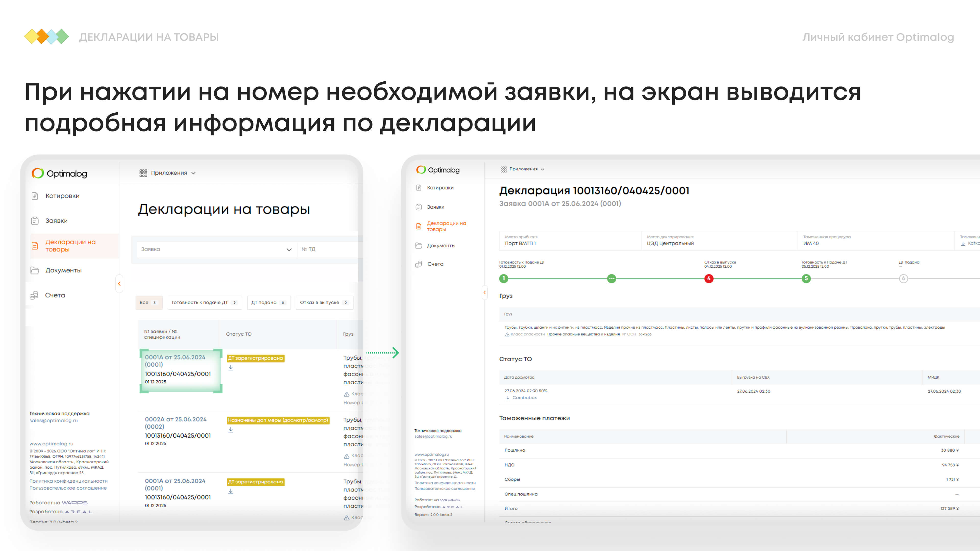Click the Optimalog logo in left window

(59, 173)
